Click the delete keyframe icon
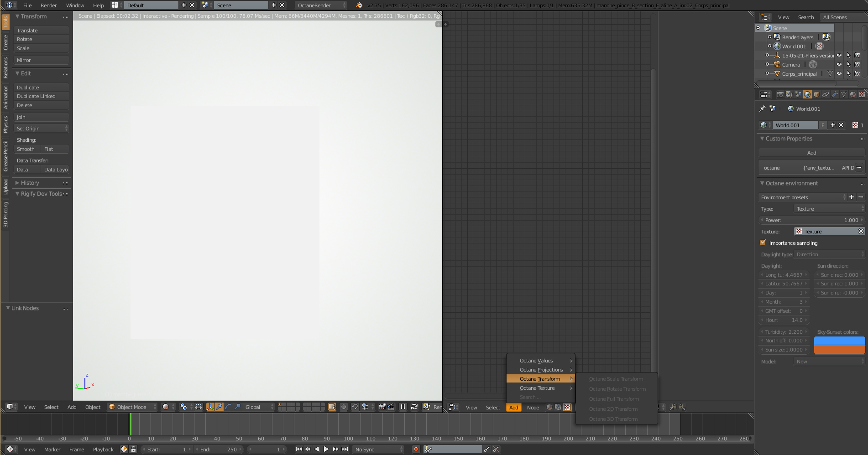868x455 pixels. click(496, 449)
